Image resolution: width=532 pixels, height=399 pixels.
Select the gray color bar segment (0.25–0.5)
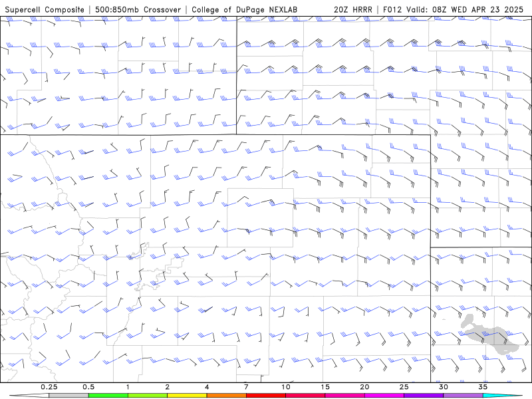pos(68,396)
